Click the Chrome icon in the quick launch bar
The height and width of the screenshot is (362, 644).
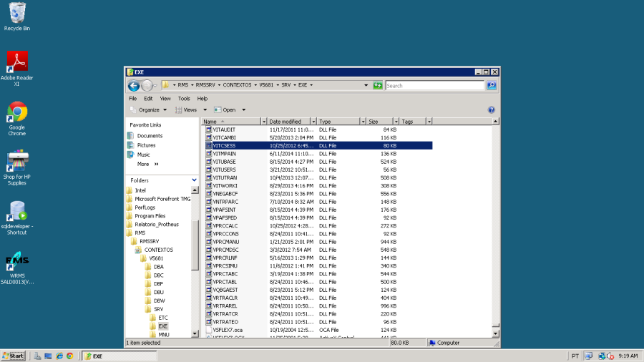(x=70, y=356)
